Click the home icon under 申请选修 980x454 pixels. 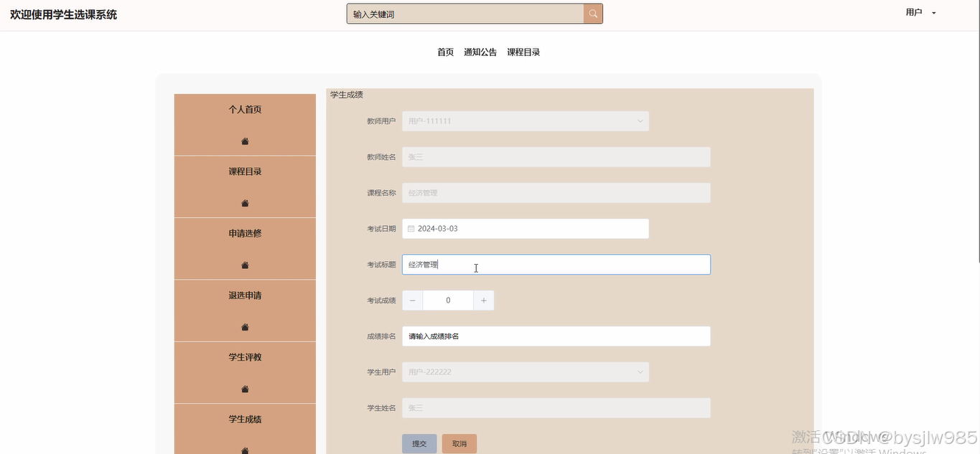[244, 265]
